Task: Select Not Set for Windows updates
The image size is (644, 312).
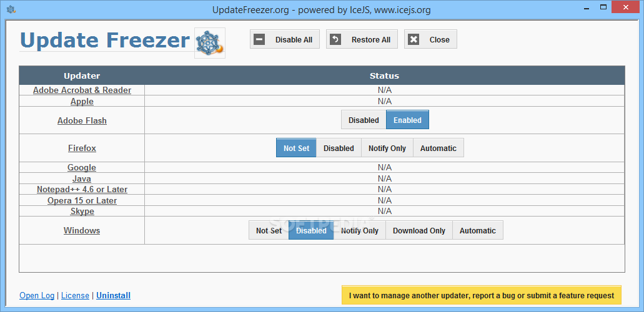Action: pyautogui.click(x=269, y=230)
